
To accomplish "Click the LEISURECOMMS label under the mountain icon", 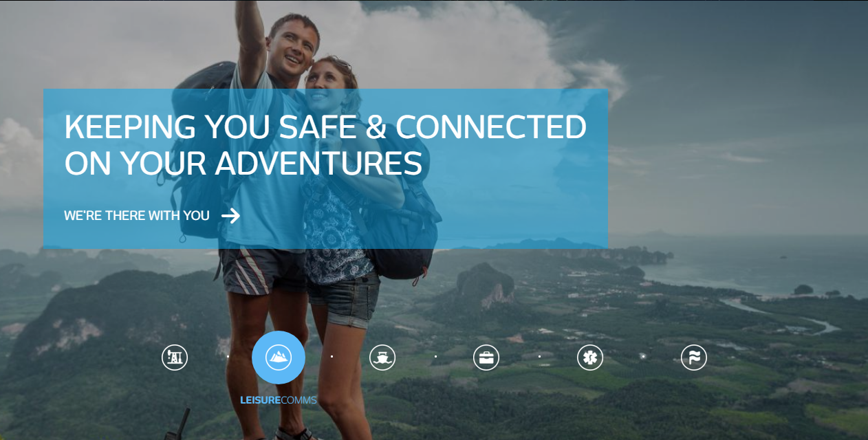I will point(279,400).
